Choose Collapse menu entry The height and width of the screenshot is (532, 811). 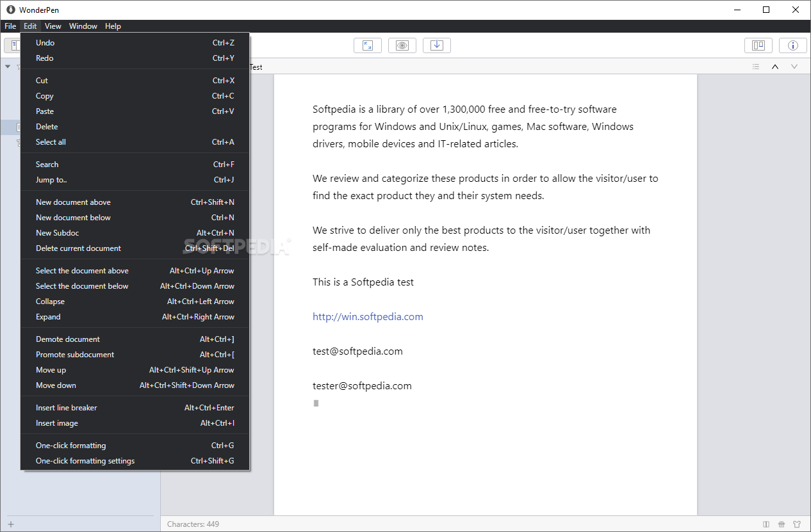click(x=135, y=302)
